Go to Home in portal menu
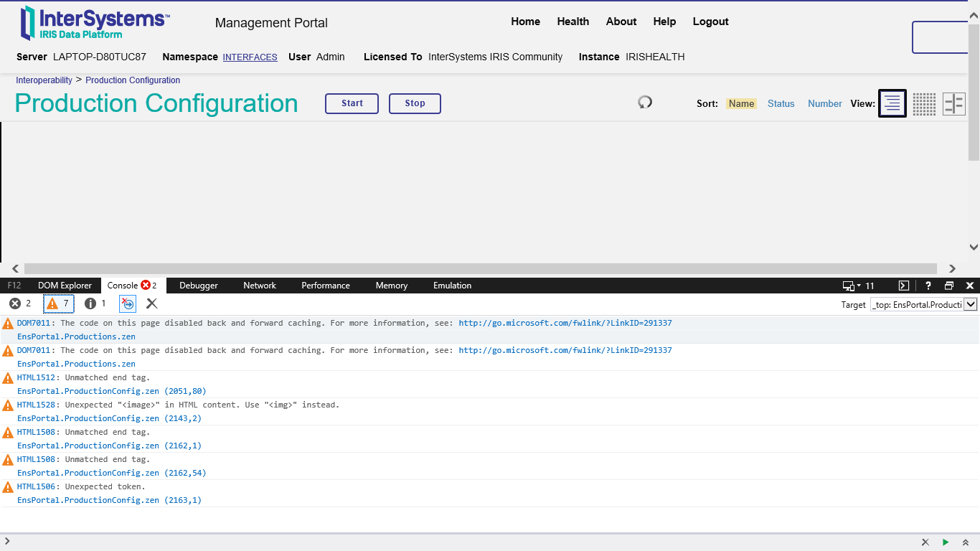Screen dimensions: 980x551 coord(526,22)
